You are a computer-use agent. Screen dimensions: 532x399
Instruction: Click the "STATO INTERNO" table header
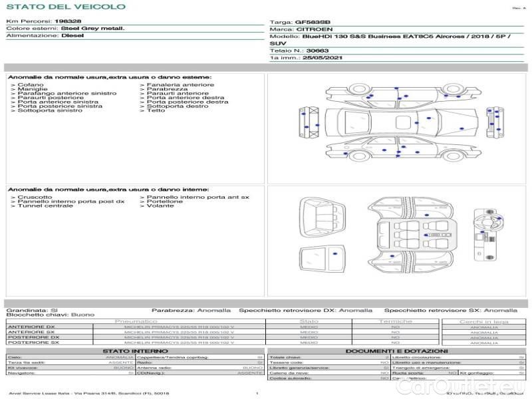coord(135,351)
